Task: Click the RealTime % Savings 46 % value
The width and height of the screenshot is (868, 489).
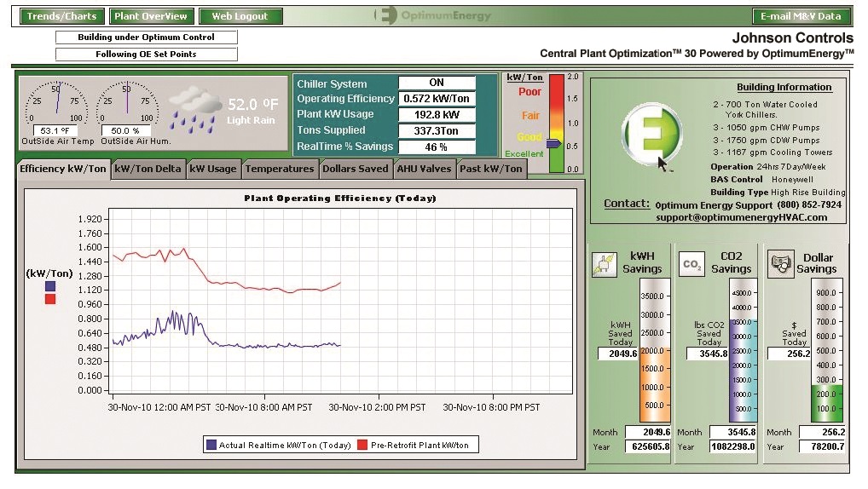Action: point(437,147)
